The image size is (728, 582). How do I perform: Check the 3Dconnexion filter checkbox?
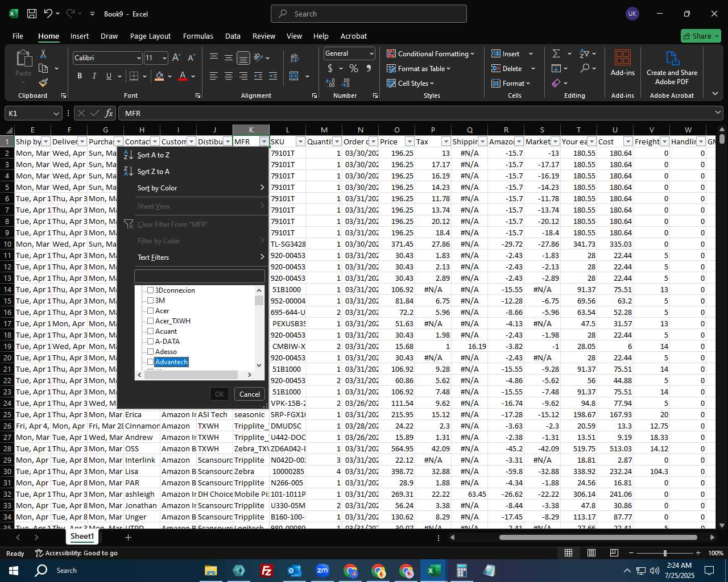(151, 290)
